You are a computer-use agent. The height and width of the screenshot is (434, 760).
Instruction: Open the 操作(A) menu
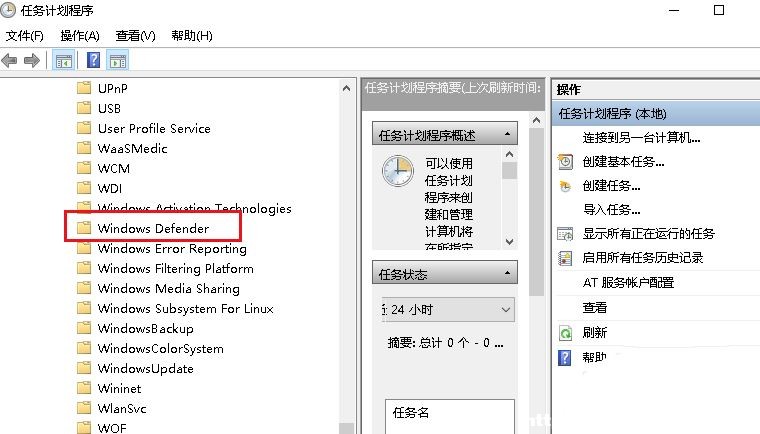pyautogui.click(x=79, y=35)
